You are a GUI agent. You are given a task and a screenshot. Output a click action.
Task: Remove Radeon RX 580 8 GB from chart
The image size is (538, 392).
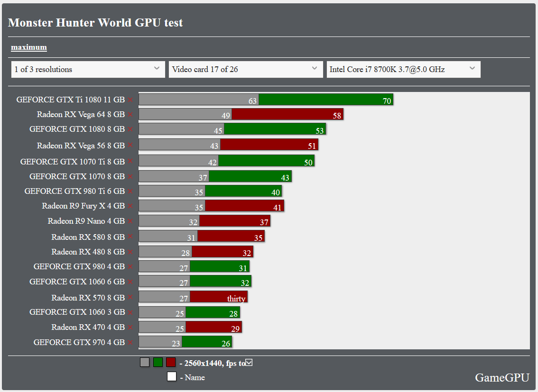tap(130, 237)
